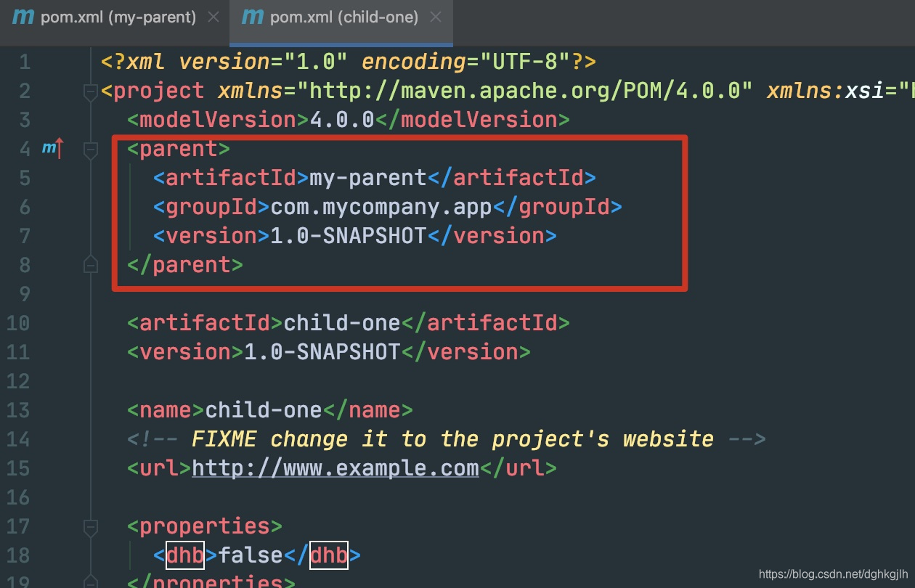The width and height of the screenshot is (915, 588).
Task: Collapse the parent block using the line 4 fold toggle
Action: (91, 150)
